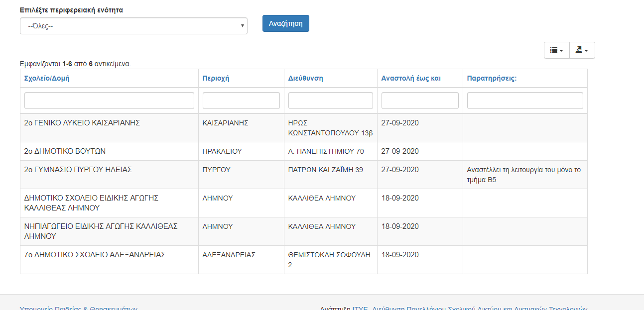
Task: Select the 2ο ΓΥΜΝΑΣΙΟ ΠΥΡΓΟΥ ΗΛΕΙΑΣ row
Action: point(78,170)
